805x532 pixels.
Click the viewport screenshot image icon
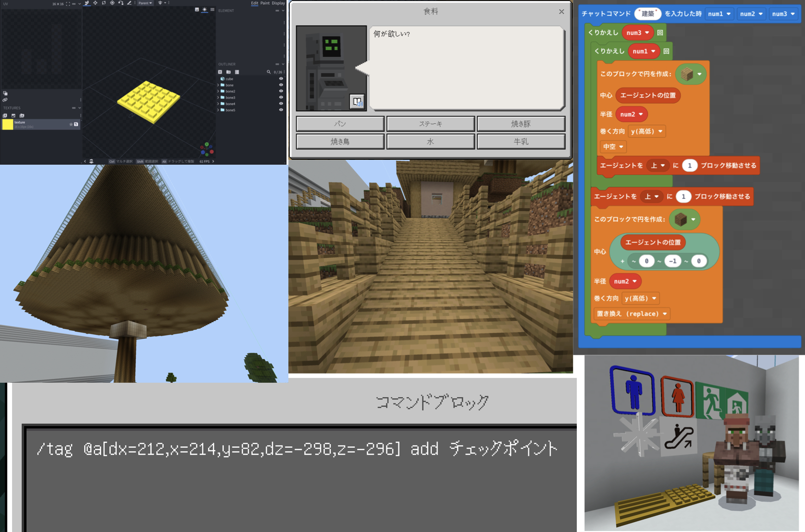coord(197,10)
